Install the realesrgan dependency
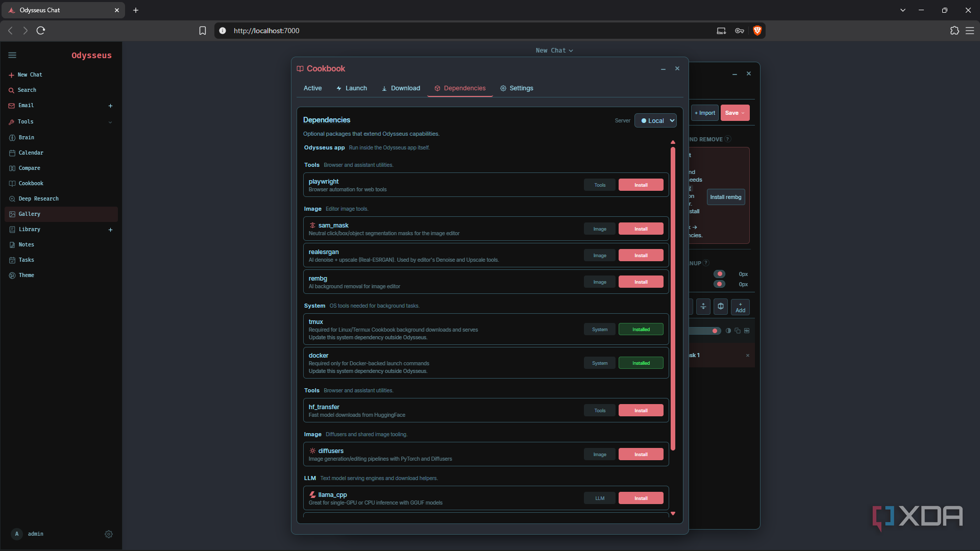This screenshot has width=980, height=551. coord(641,256)
